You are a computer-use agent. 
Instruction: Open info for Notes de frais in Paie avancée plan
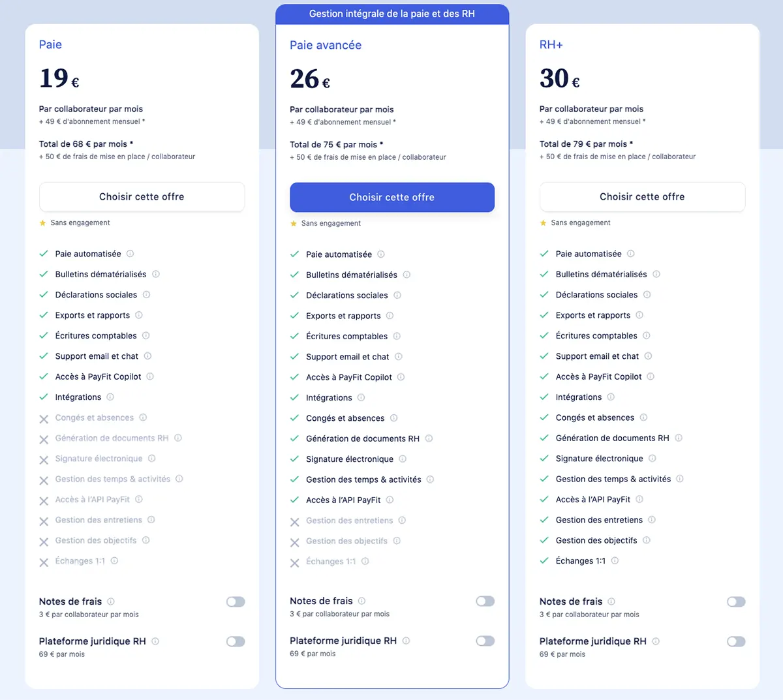[x=361, y=601]
